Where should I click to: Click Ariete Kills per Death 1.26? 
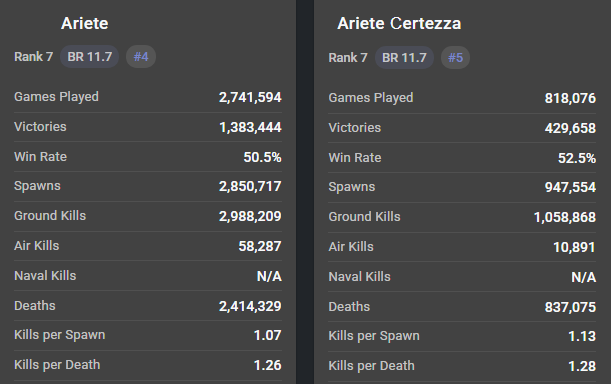coord(267,365)
